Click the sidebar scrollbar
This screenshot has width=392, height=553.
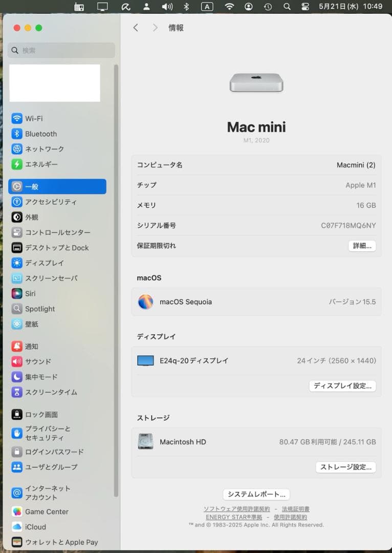[x=116, y=281]
